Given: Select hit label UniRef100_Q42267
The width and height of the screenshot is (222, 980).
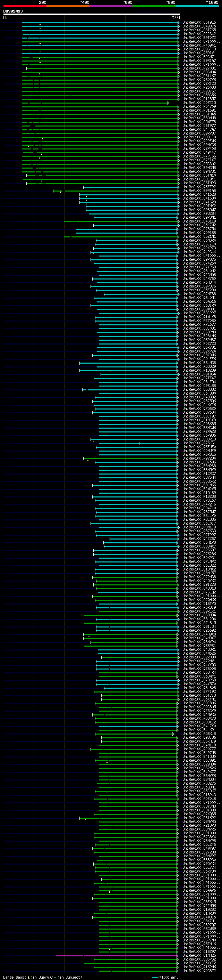Looking at the screenshot, I should pyautogui.click(x=199, y=539).
